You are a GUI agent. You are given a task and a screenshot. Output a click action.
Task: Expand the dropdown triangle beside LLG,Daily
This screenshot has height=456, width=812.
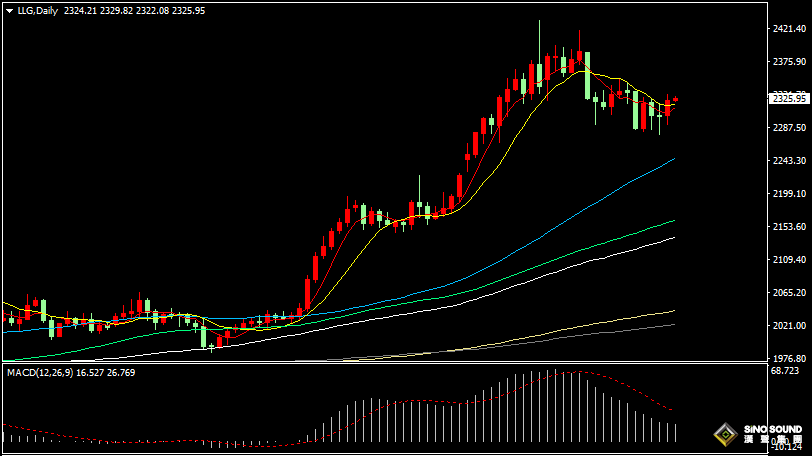click(9, 10)
